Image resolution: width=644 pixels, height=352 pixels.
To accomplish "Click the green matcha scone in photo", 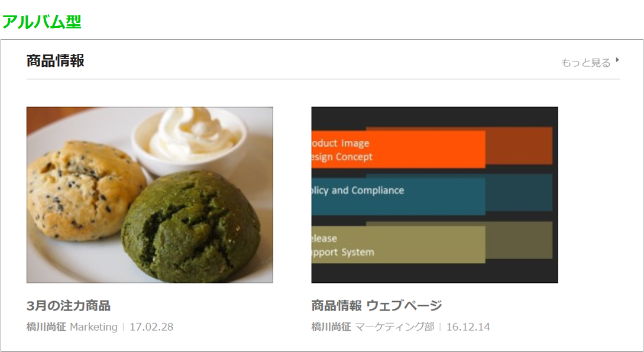I will tap(191, 226).
